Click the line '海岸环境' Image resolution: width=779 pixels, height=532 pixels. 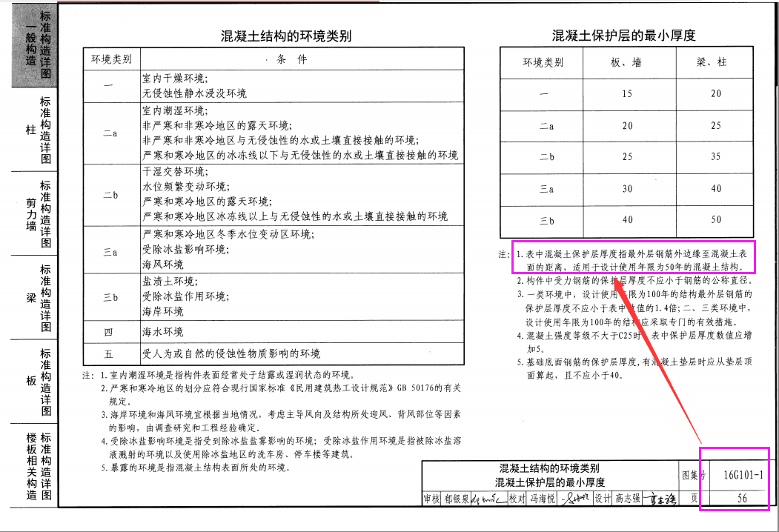click(x=163, y=311)
